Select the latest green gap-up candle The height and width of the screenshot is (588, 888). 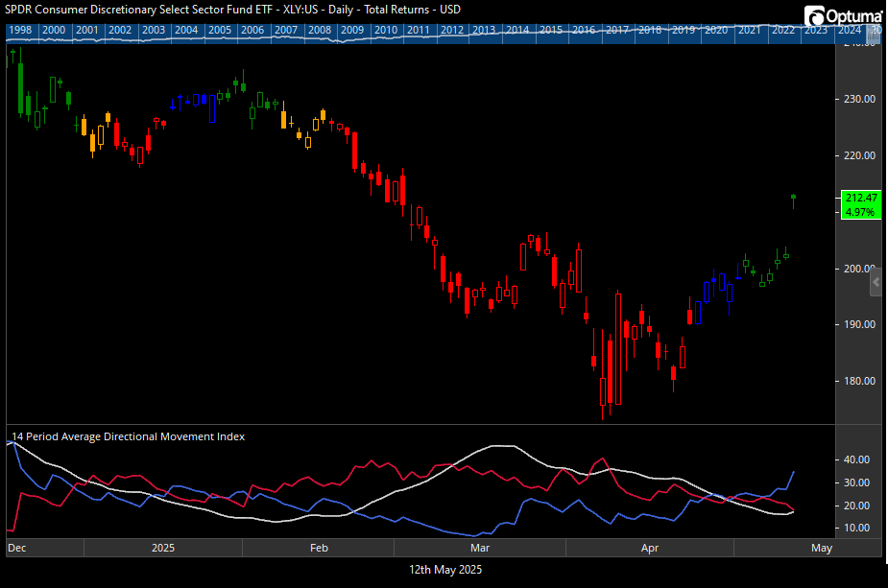(x=794, y=200)
